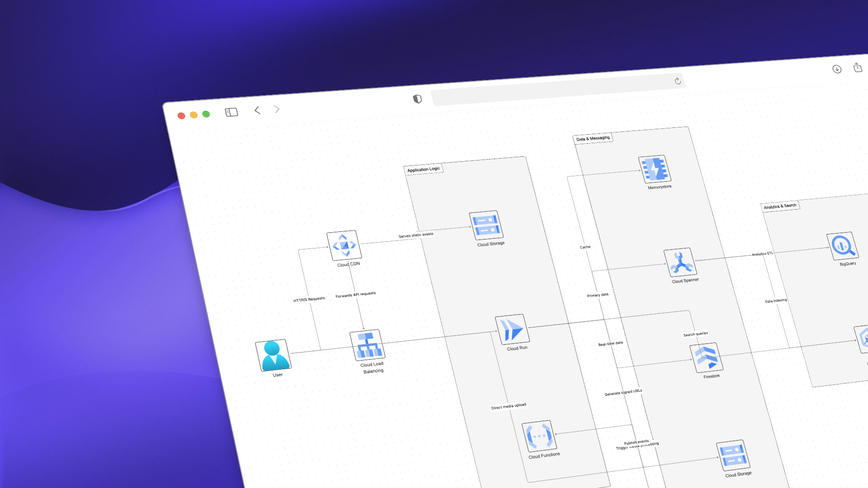The width and height of the screenshot is (868, 488).
Task: Click the 'Cloud Spanner' text label
Action: point(685,281)
